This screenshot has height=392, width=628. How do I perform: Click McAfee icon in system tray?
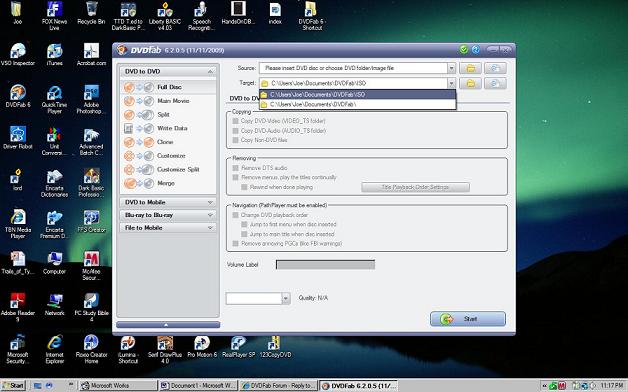click(x=562, y=386)
